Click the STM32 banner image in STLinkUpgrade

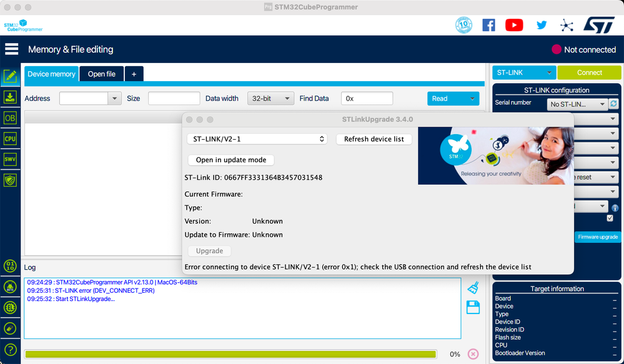click(x=496, y=155)
